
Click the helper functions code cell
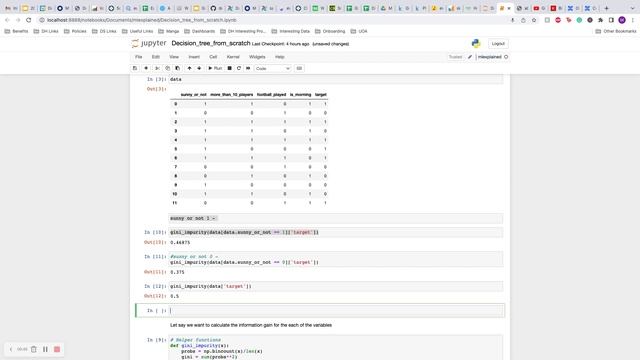pyautogui.click(x=336, y=348)
